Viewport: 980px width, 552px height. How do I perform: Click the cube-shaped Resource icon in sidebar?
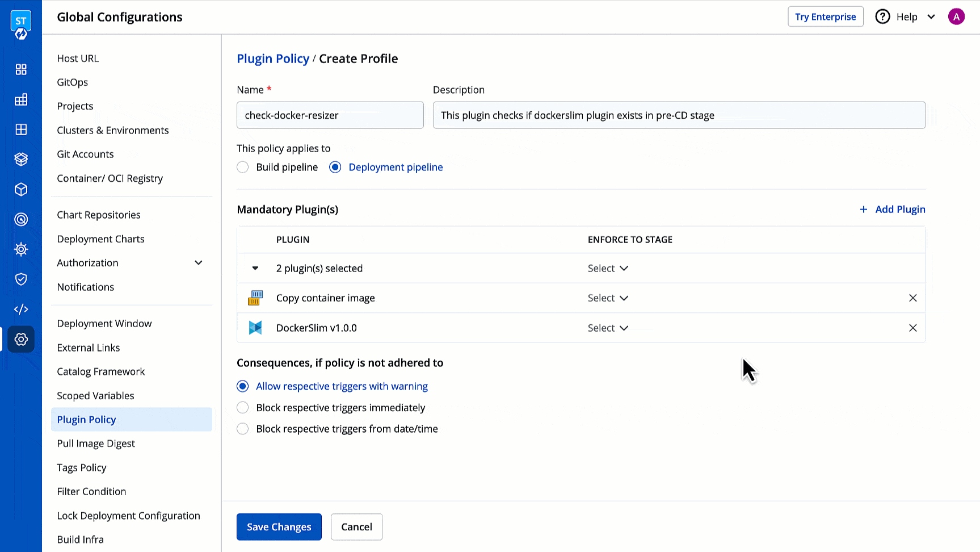[x=21, y=189]
